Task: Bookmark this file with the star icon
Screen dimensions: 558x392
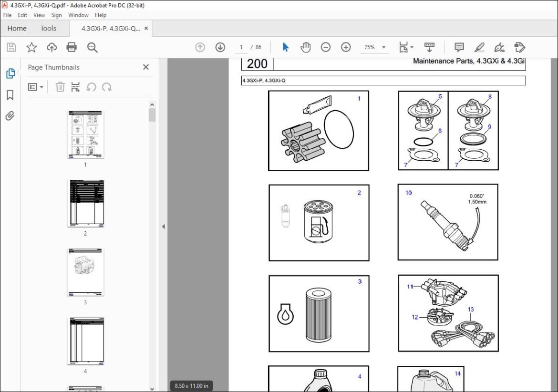Action: pos(31,47)
